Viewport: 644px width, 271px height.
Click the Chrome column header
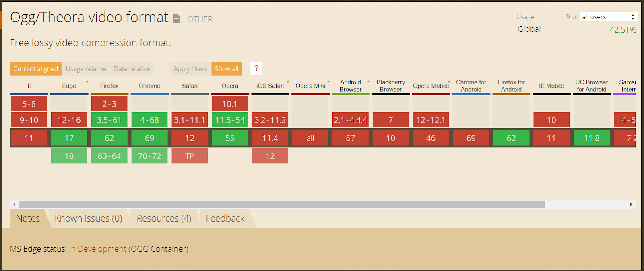[x=150, y=86]
